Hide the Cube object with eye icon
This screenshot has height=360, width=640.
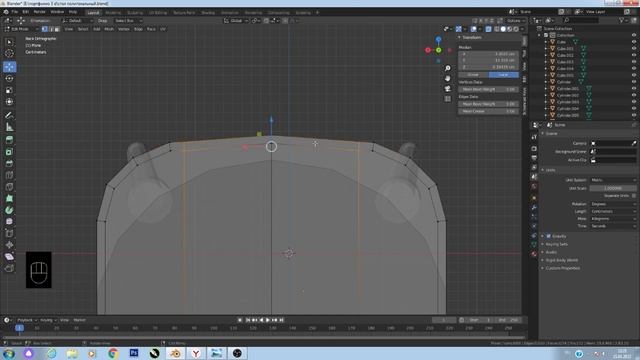coord(634,42)
